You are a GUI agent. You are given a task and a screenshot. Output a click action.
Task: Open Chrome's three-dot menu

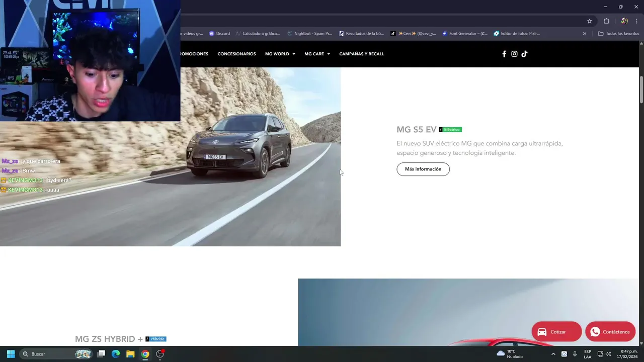[x=636, y=21]
